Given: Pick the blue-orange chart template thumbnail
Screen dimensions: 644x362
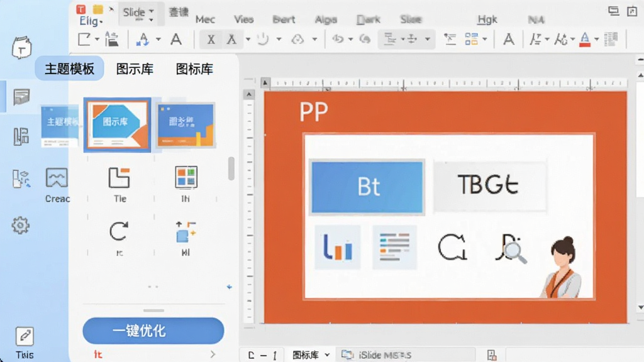Looking at the screenshot, I should pyautogui.click(x=186, y=125).
